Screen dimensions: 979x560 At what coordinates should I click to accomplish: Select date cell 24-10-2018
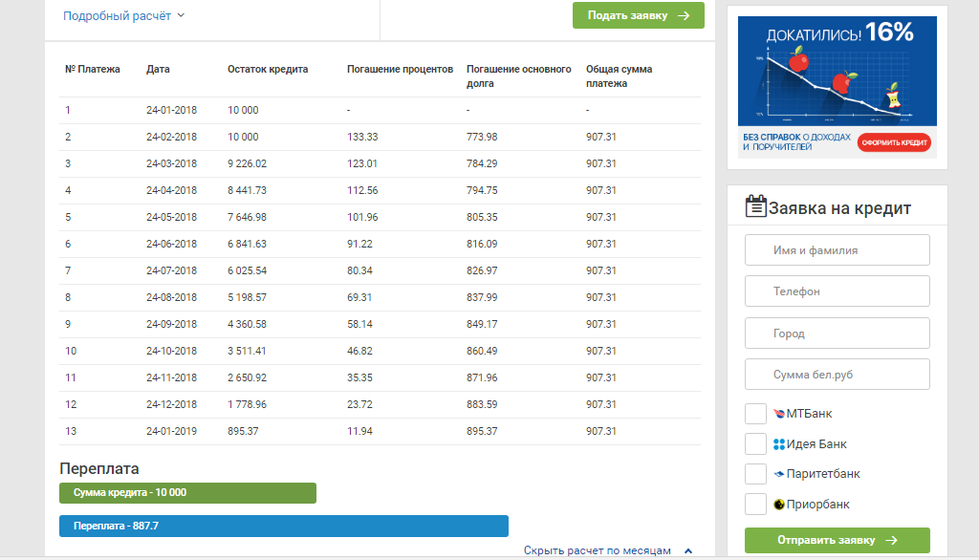click(x=172, y=351)
